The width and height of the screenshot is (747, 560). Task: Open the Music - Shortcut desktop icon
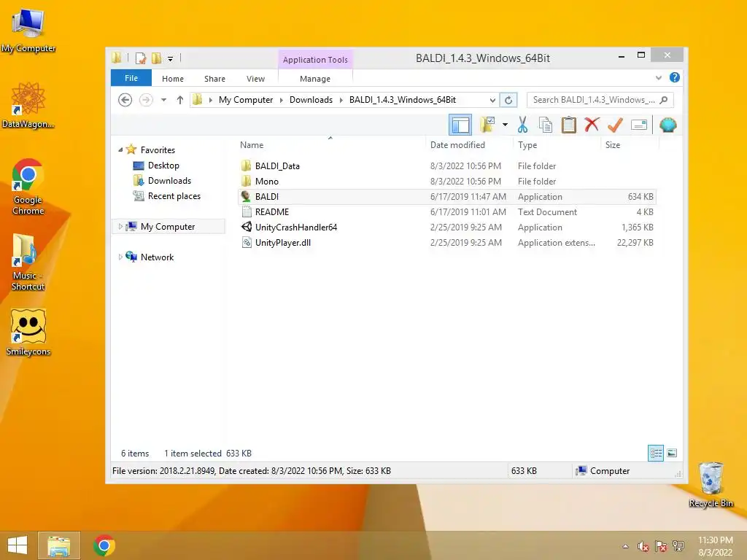[28, 262]
